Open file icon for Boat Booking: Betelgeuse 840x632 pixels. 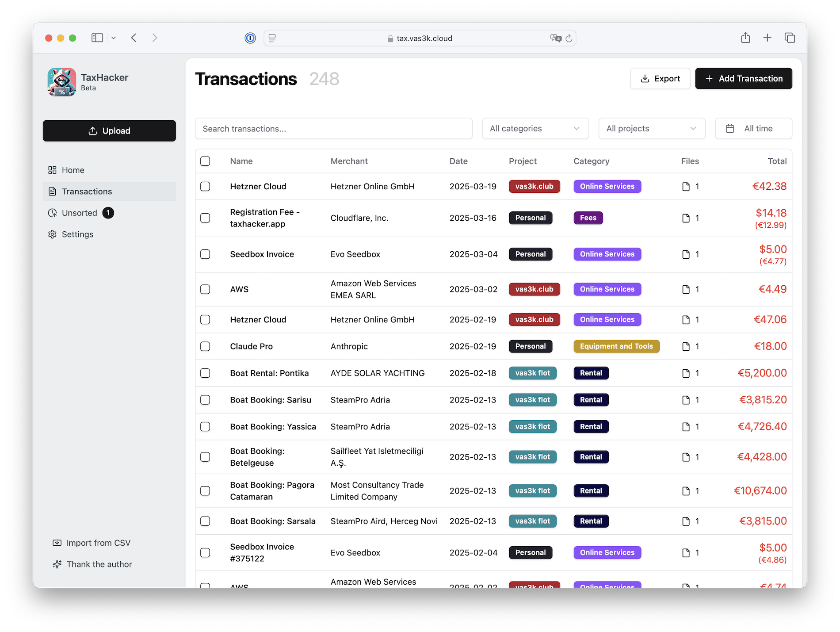point(686,457)
